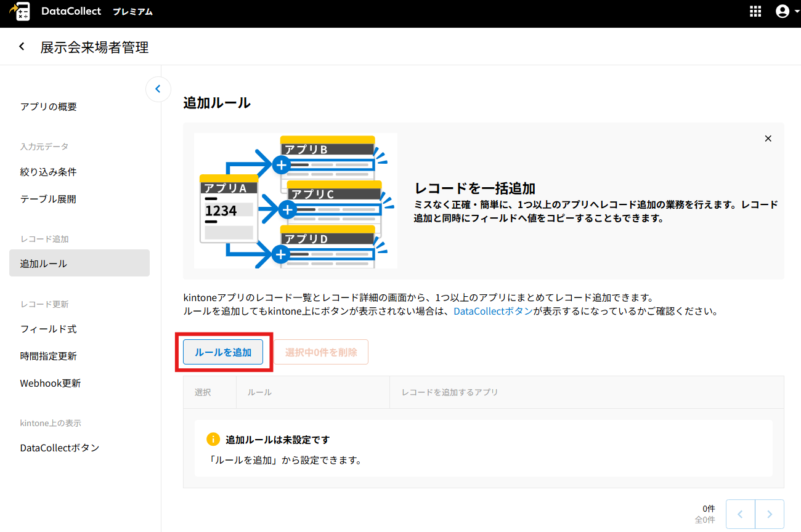The image size is (801, 532).
Task: Open the apps grid menu
Action: tap(755, 11)
